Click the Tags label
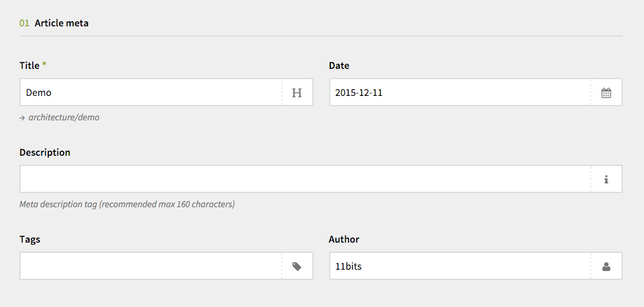 point(30,239)
